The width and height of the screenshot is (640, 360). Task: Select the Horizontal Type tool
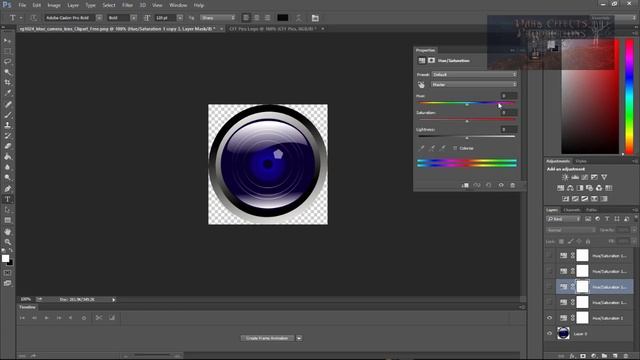(x=7, y=200)
